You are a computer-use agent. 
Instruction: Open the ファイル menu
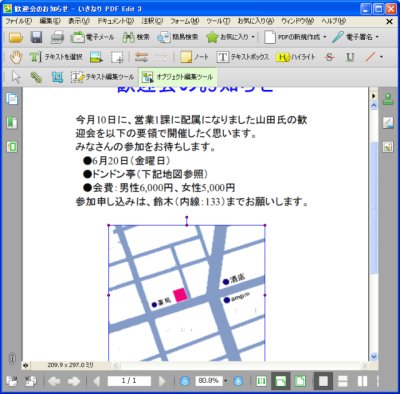tap(19, 21)
